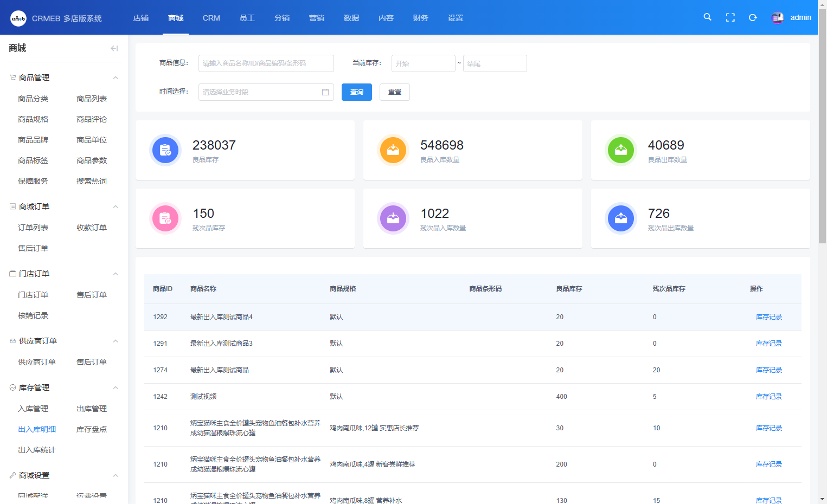This screenshot has width=827, height=504.
Task: Collapse the 商品管理 menu section
Action: click(116, 77)
